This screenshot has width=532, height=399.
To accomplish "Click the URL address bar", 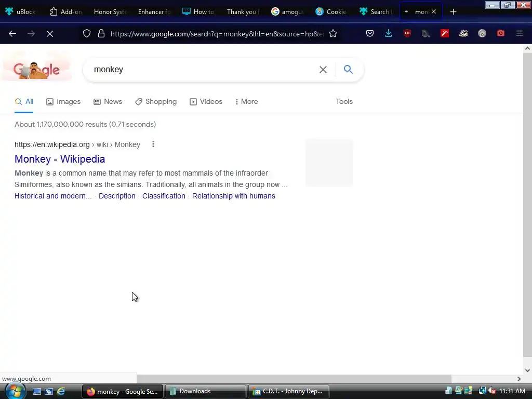I will point(217,34).
